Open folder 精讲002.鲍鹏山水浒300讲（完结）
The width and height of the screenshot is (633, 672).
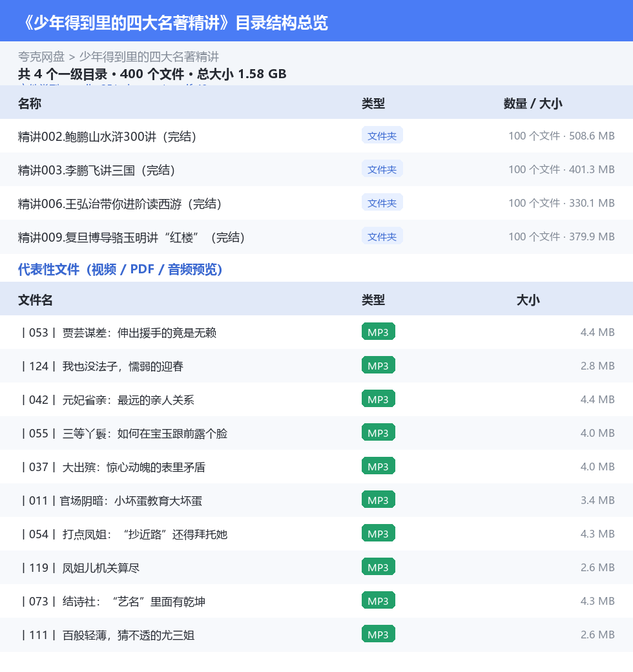pyautogui.click(x=107, y=136)
